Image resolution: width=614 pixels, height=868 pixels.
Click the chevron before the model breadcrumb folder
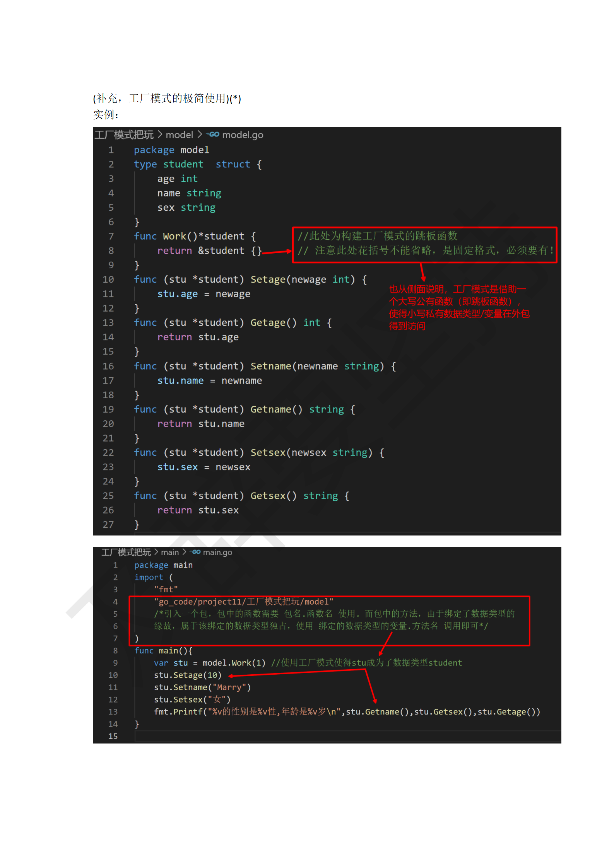(x=160, y=135)
